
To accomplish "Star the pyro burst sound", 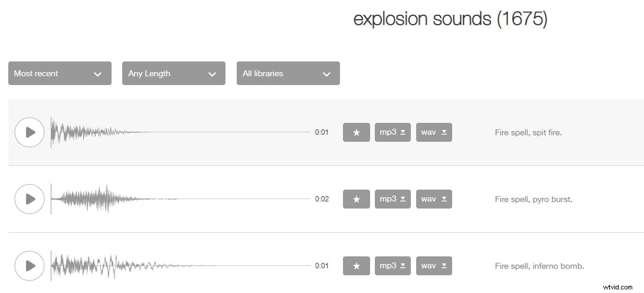I will tap(357, 199).
